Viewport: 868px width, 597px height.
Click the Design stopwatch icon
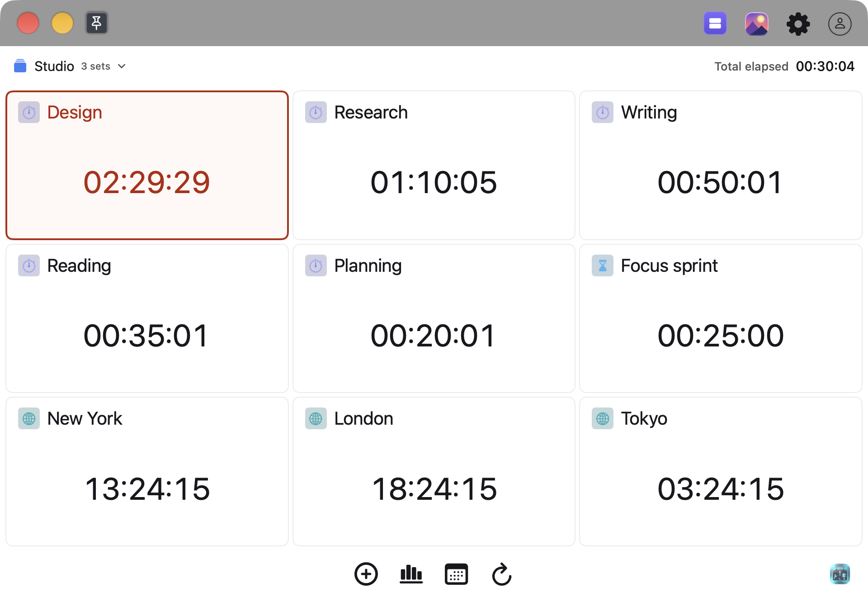pos(29,112)
